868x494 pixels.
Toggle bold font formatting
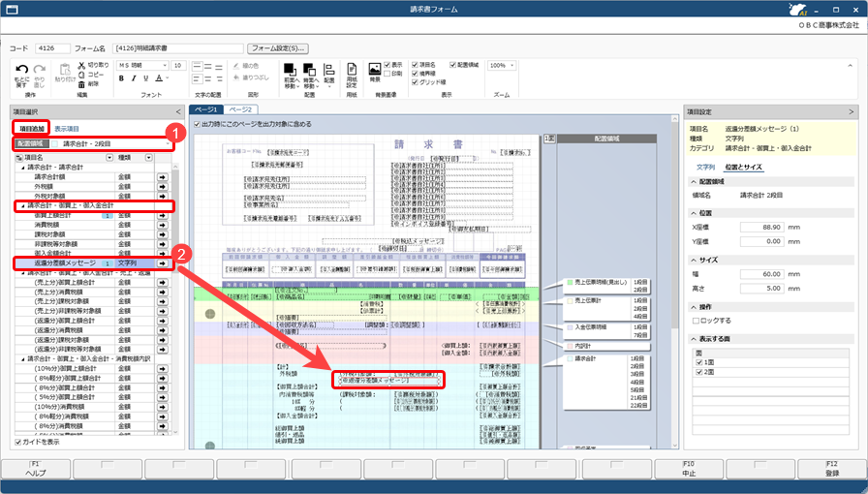pos(121,78)
